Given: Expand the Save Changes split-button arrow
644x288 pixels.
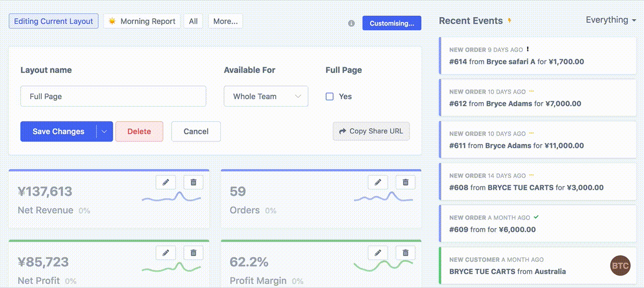Looking at the screenshot, I should 104,131.
